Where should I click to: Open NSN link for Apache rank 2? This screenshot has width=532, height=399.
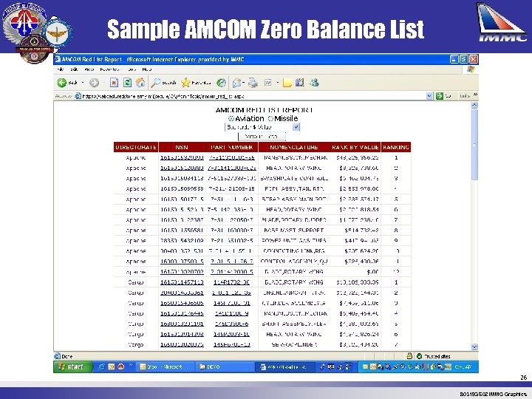point(182,168)
